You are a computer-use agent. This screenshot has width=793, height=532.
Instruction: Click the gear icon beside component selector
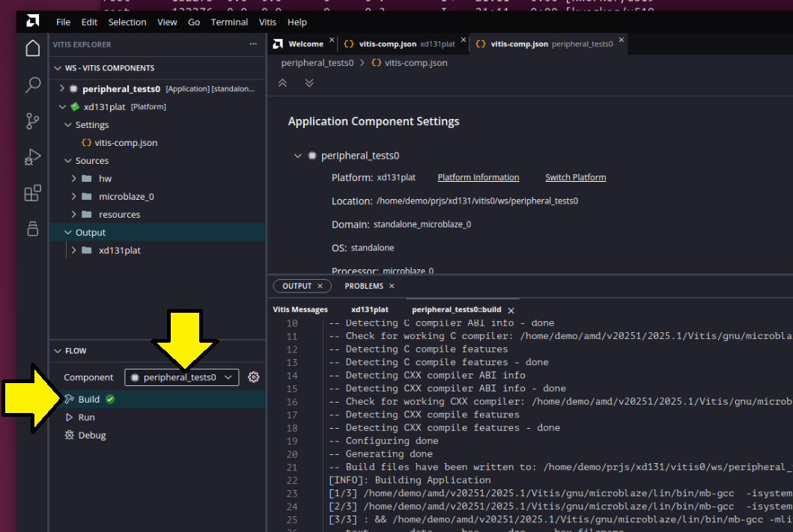pyautogui.click(x=254, y=377)
